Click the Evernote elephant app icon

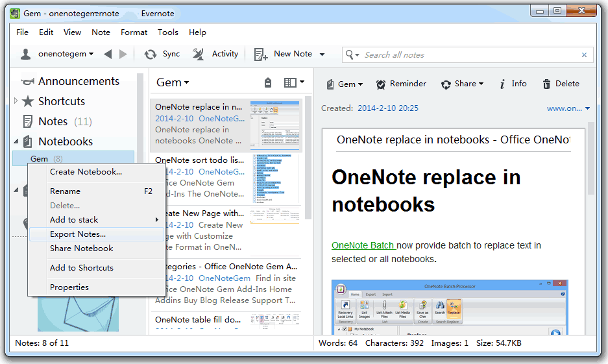click(15, 14)
